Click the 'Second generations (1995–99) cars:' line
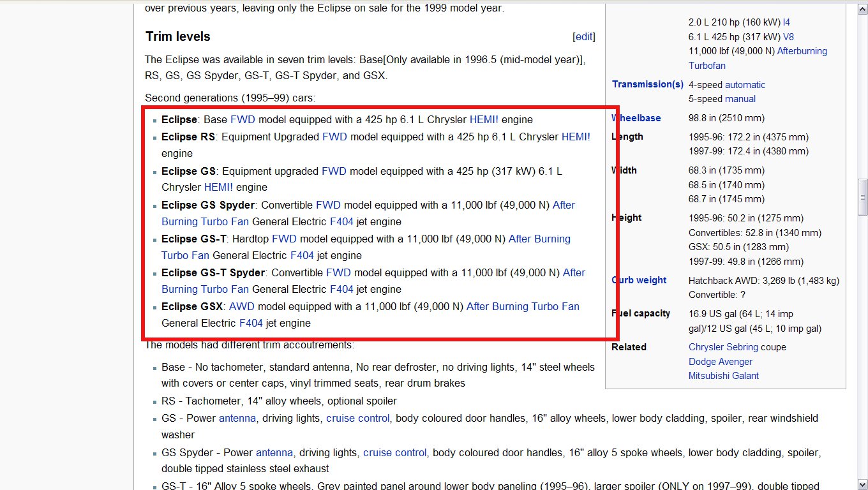 (230, 98)
